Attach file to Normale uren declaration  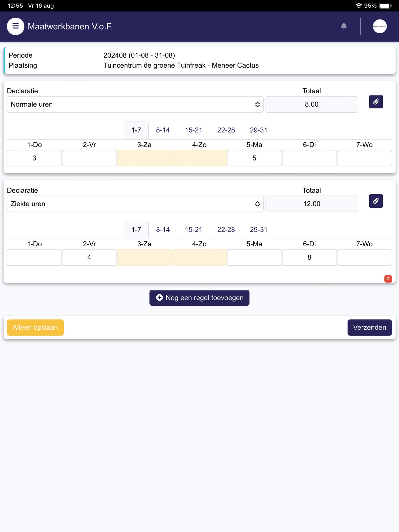(x=376, y=102)
